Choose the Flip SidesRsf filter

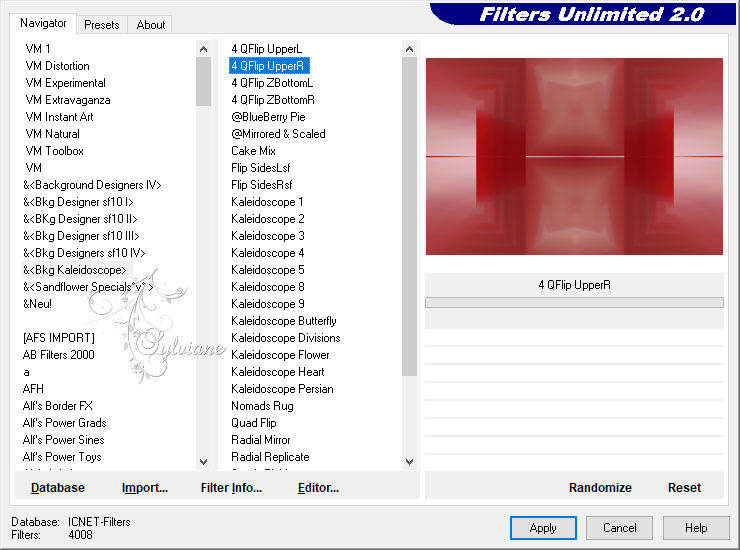pyautogui.click(x=261, y=185)
